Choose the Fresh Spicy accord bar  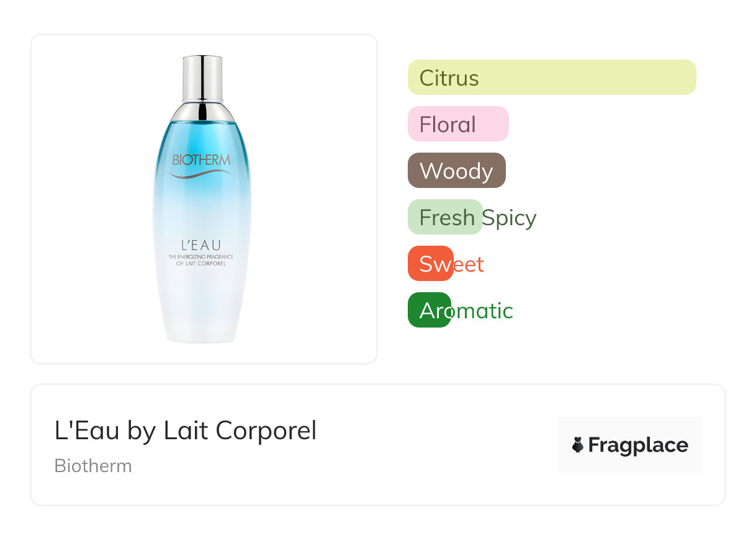[444, 217]
